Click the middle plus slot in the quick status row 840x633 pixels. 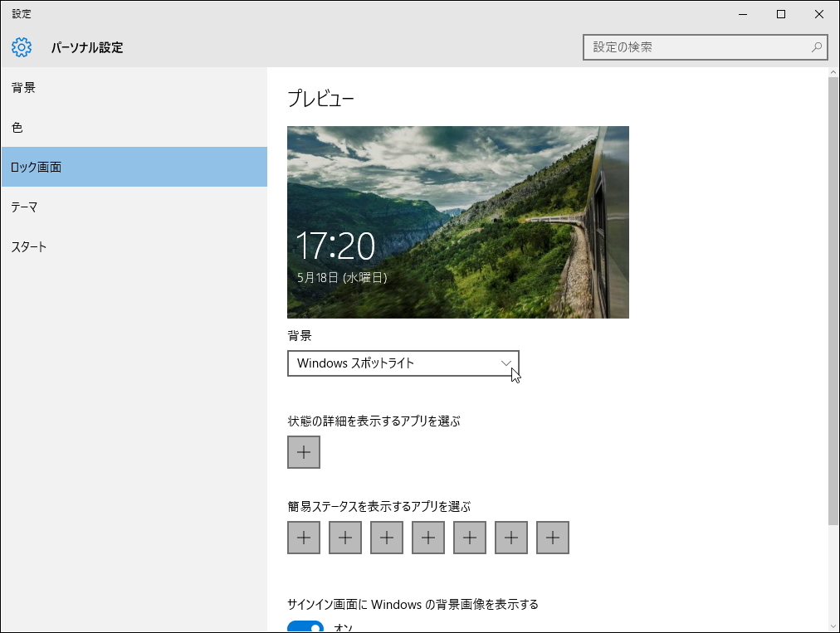point(427,538)
